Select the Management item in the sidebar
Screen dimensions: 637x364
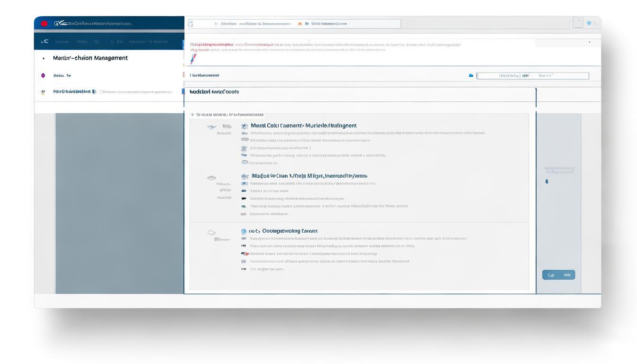[x=90, y=58]
